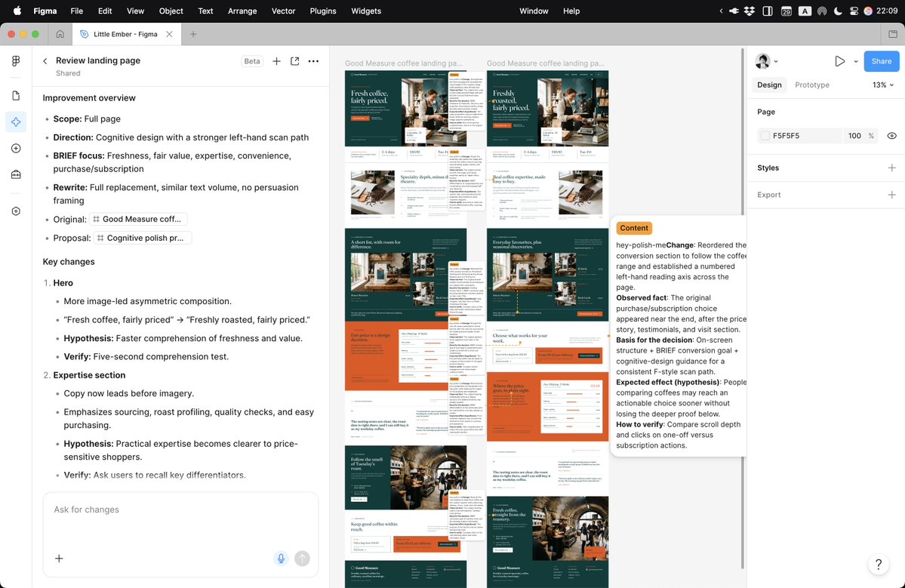Image resolution: width=905 pixels, height=588 pixels.
Task: Click the Beta badge
Action: [x=252, y=61]
